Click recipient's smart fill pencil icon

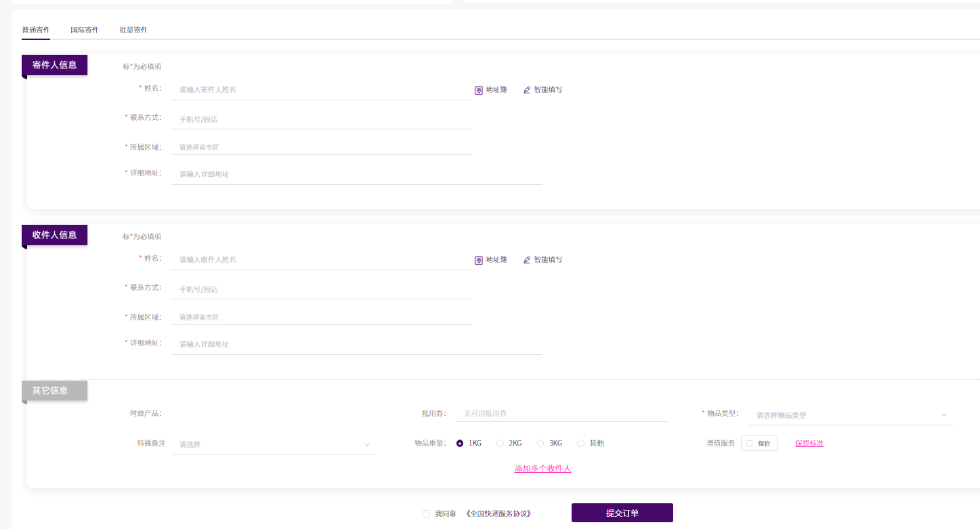tap(527, 260)
